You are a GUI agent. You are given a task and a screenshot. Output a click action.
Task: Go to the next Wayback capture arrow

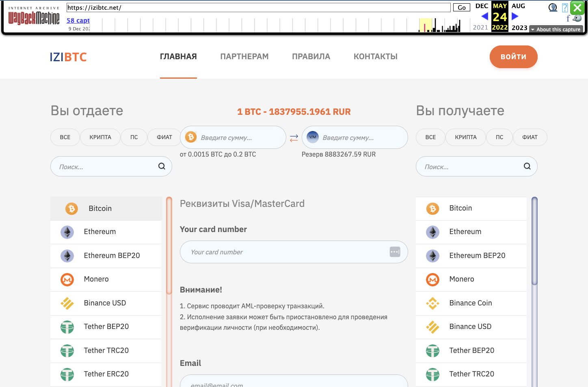[x=515, y=16]
